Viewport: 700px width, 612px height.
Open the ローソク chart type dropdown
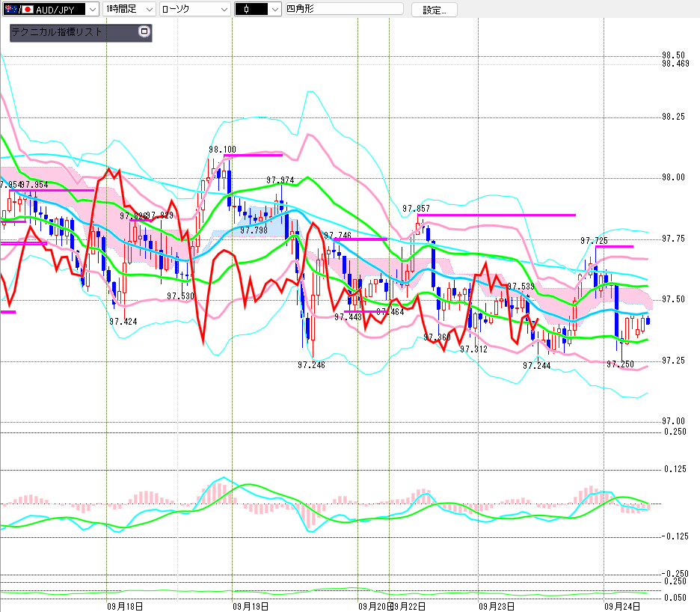(x=223, y=10)
